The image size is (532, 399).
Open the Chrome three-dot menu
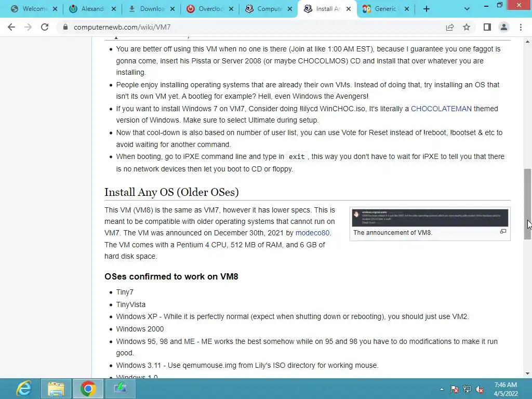click(521, 27)
